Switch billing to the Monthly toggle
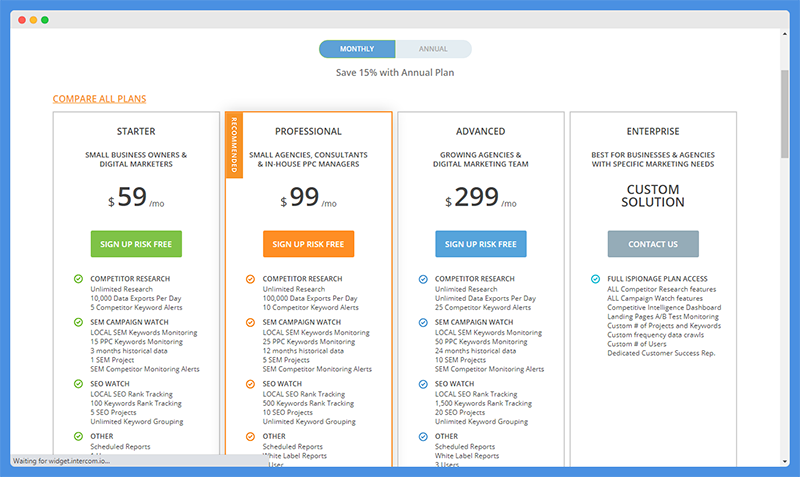 [x=357, y=49]
